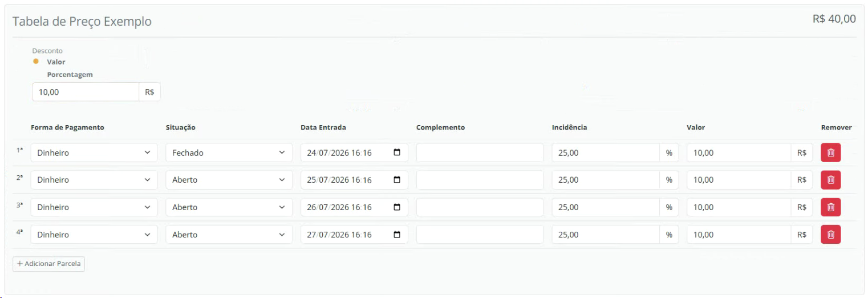Open Forma de Pagamento dropdown, 1st row
Screen dimensions: 868x298
point(94,152)
